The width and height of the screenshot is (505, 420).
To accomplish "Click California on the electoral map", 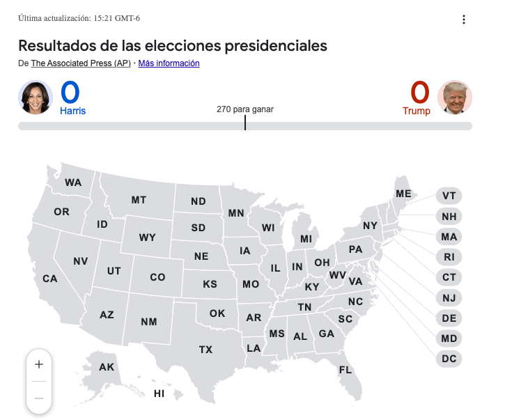I will pyautogui.click(x=49, y=278).
